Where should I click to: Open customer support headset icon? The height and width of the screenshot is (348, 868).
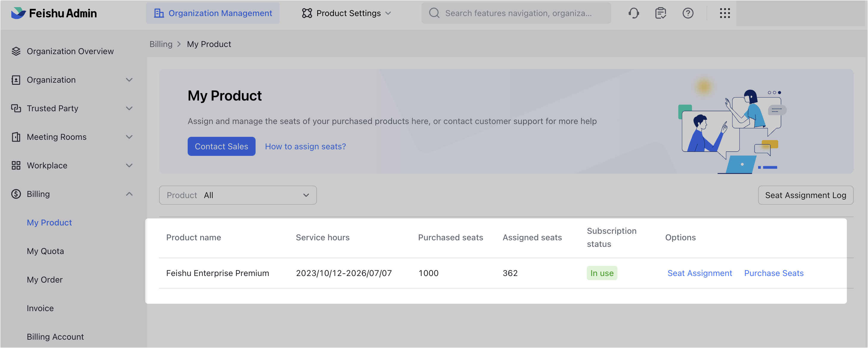pyautogui.click(x=634, y=13)
